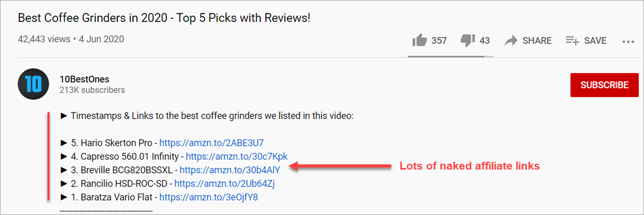Open the Rancilio HSD-ROC-SD Amazon link
Viewport: 644px width, 215px height.
(225, 183)
